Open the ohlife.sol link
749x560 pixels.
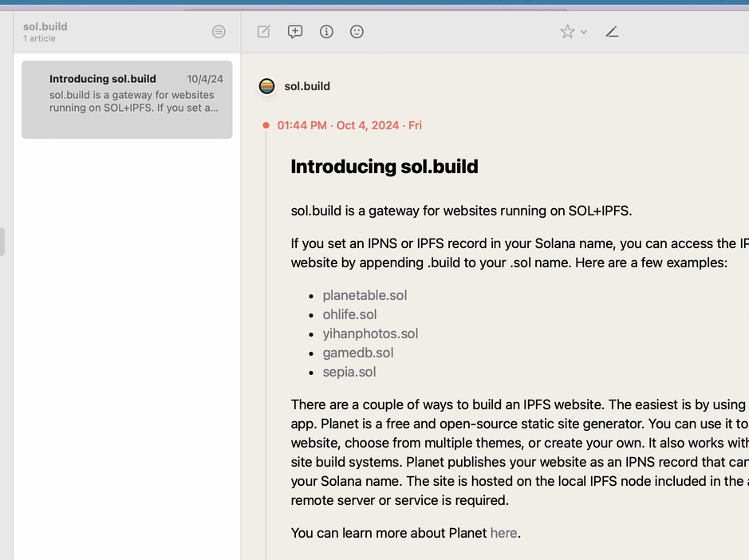[349, 314]
